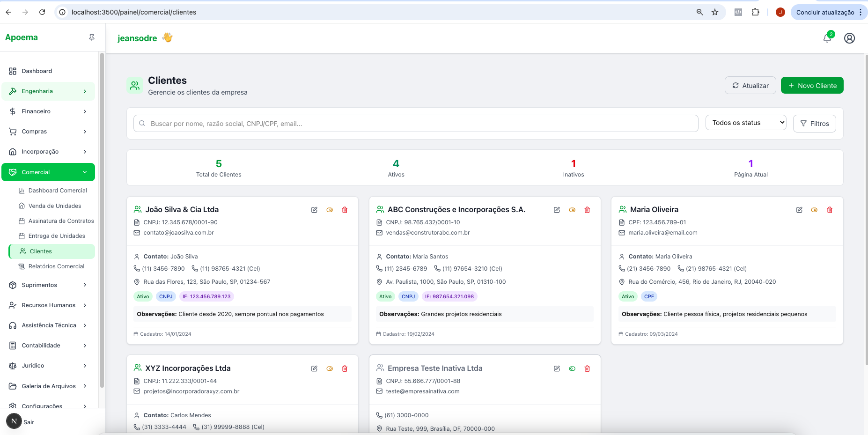Open the notifications bell
This screenshot has width=868, height=435.
point(827,38)
